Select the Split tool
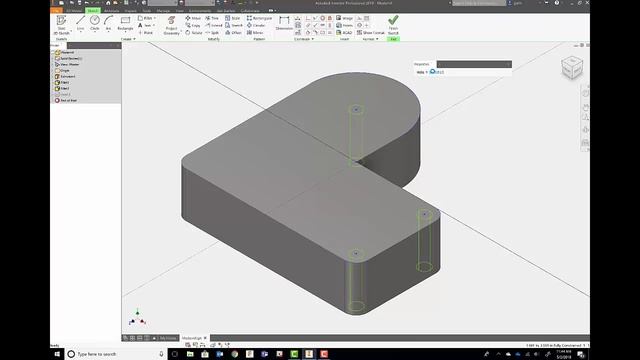 coord(212,33)
